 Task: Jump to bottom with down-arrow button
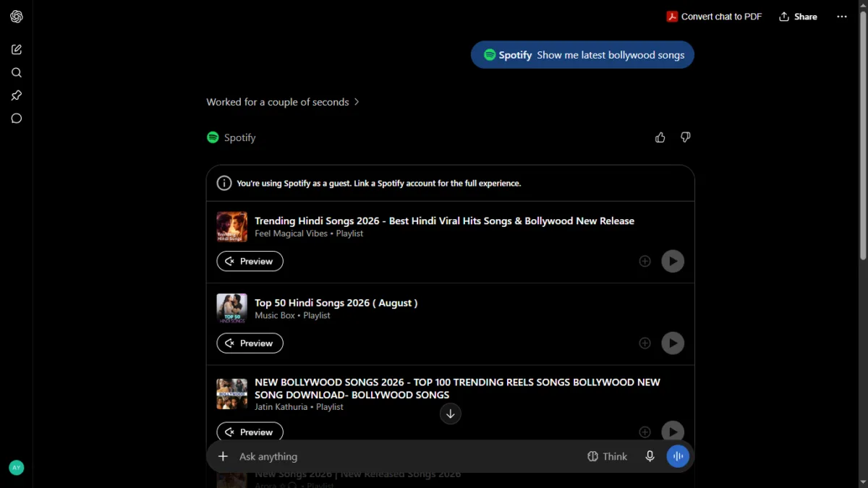[451, 414]
